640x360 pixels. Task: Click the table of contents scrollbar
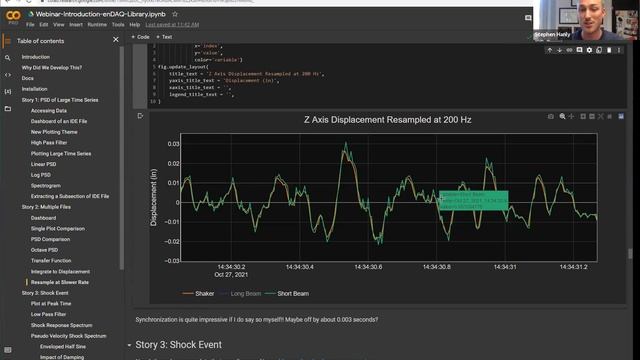click(122, 158)
